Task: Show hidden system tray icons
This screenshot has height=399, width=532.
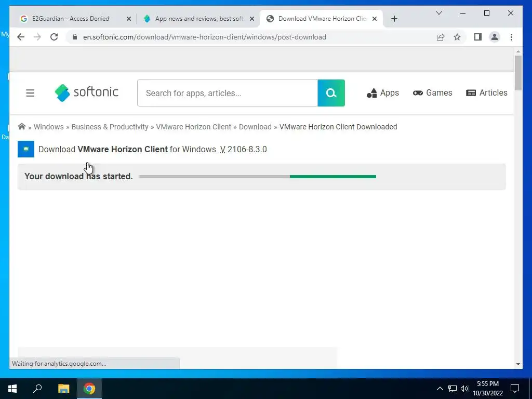Action: (x=440, y=389)
